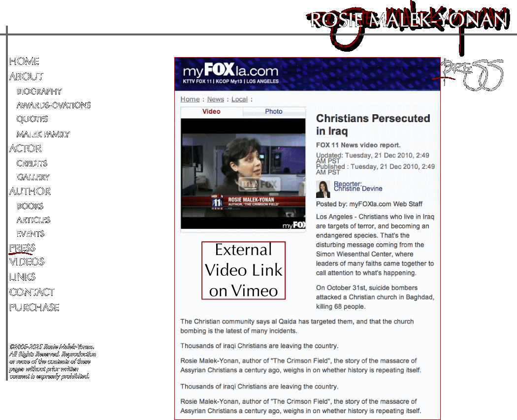Open the BOOKS page under Author
Image resolution: width=517 pixels, height=420 pixels.
pos(30,206)
